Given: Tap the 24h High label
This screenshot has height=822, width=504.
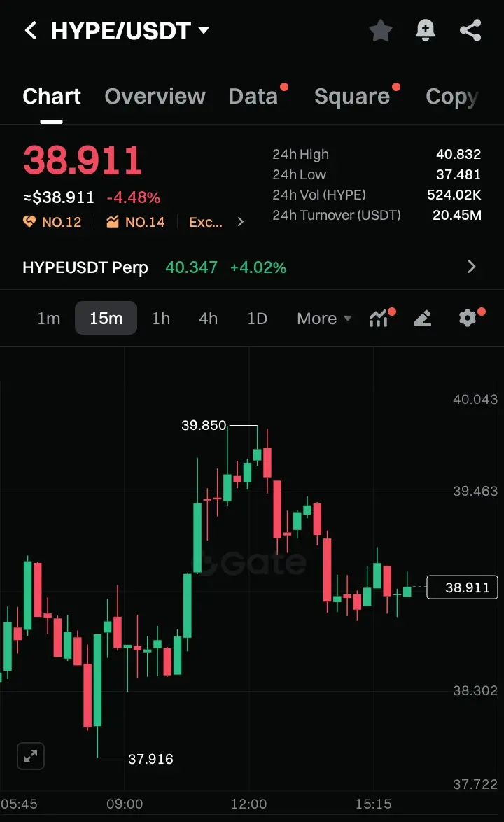Looking at the screenshot, I should (301, 154).
